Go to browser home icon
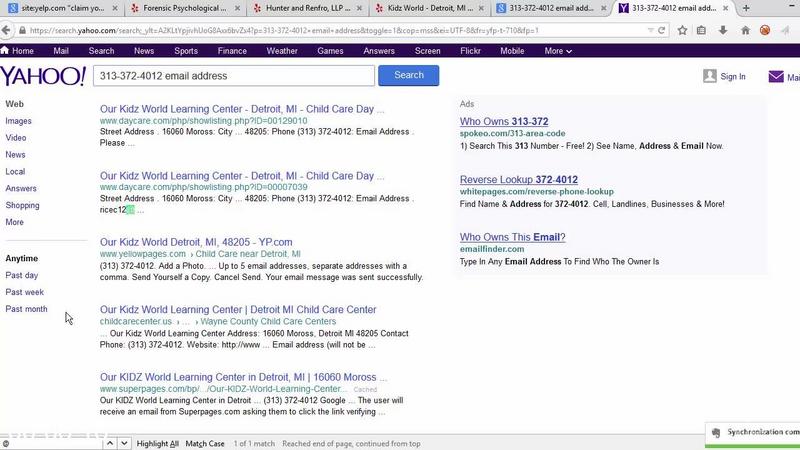 pos(745,30)
